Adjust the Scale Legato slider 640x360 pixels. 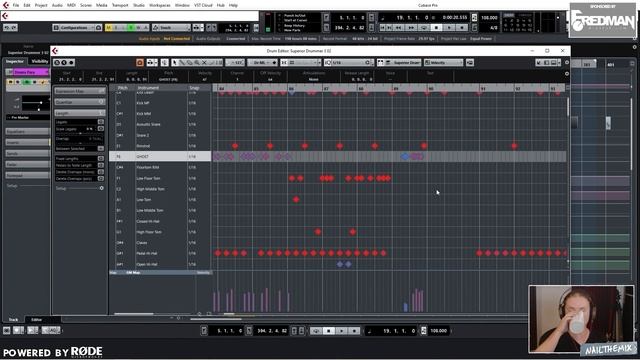coord(79,133)
